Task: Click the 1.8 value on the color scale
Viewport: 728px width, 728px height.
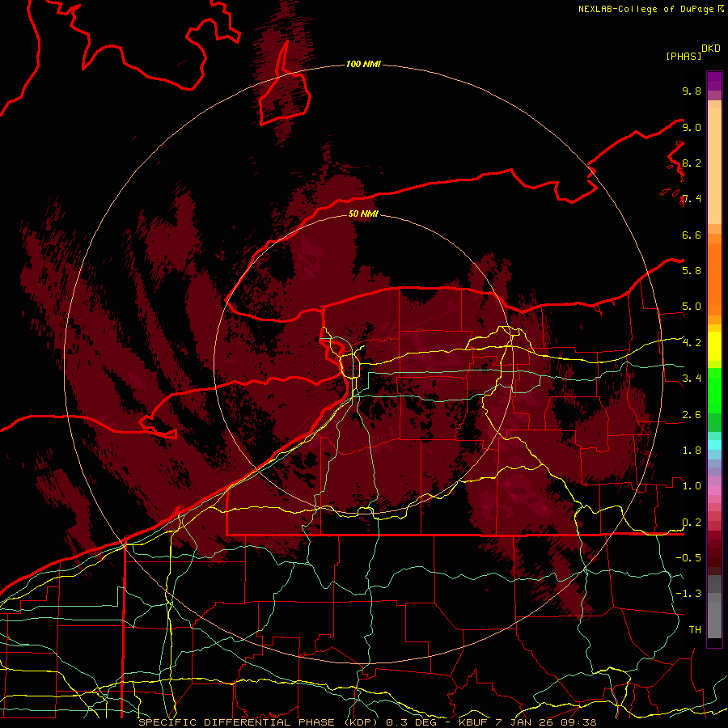Action: (692, 451)
